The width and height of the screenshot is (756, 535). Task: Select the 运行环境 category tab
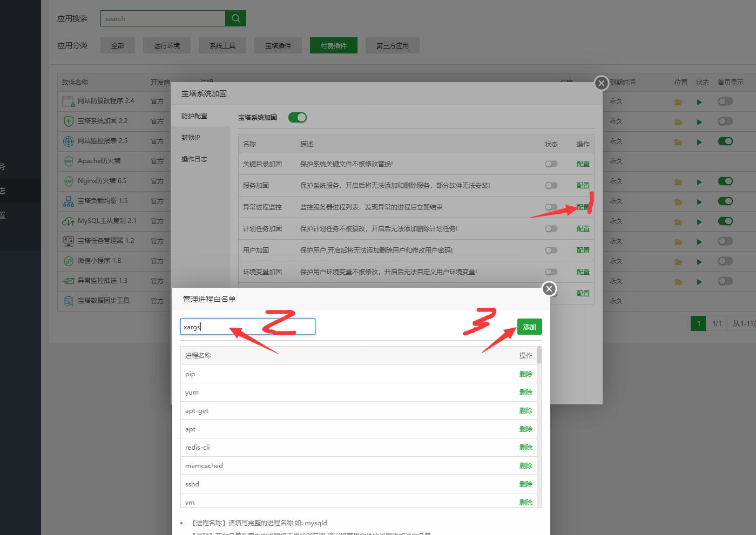pyautogui.click(x=167, y=45)
